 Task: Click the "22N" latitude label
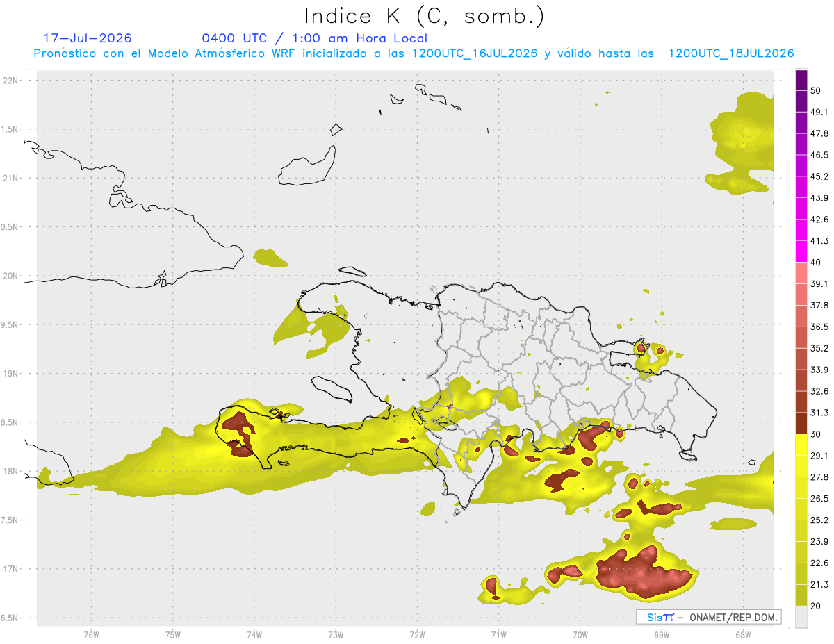click(x=10, y=80)
